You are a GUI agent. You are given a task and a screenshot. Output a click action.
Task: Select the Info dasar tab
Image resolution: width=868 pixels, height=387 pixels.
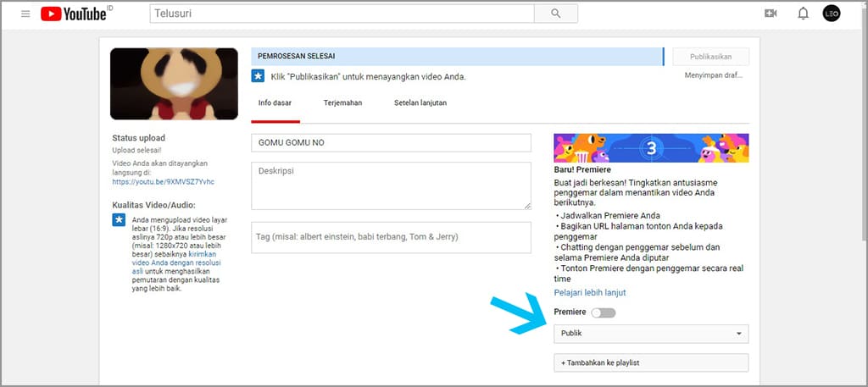point(275,102)
